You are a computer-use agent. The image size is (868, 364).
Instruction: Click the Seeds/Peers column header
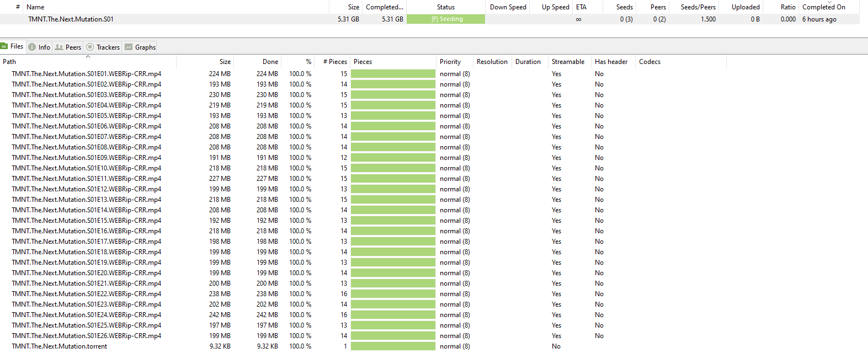697,7
